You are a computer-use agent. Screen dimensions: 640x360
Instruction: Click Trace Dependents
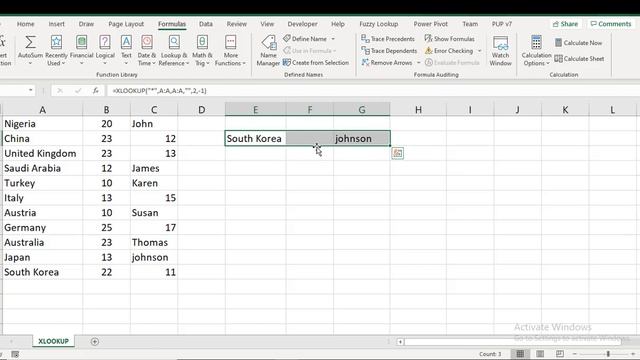click(x=389, y=51)
